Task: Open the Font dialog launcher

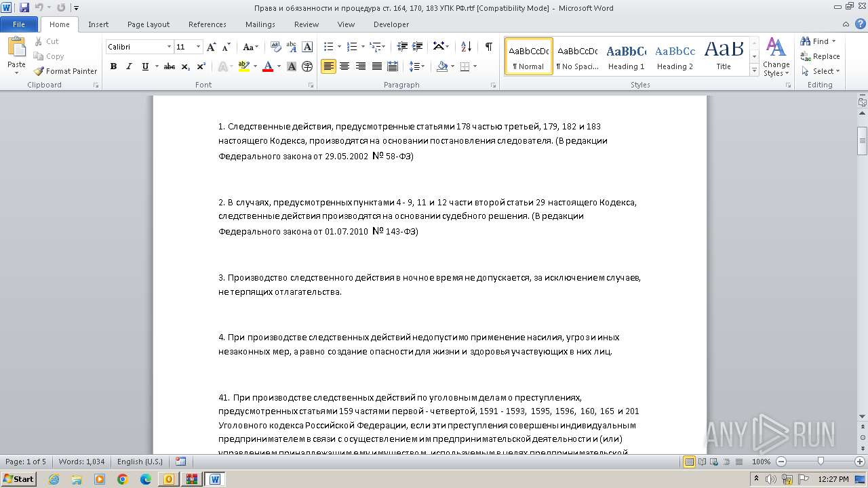Action: pyautogui.click(x=311, y=85)
